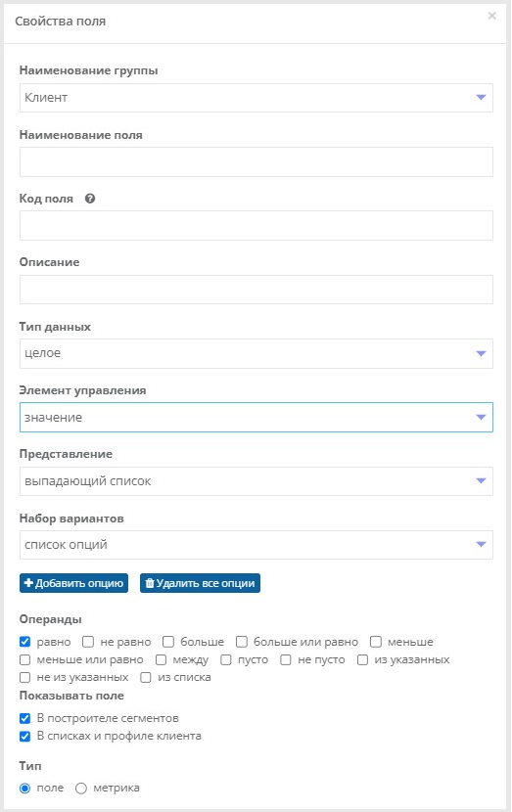512x812 pixels.
Task: Tick the между checkbox
Action: coord(162,659)
